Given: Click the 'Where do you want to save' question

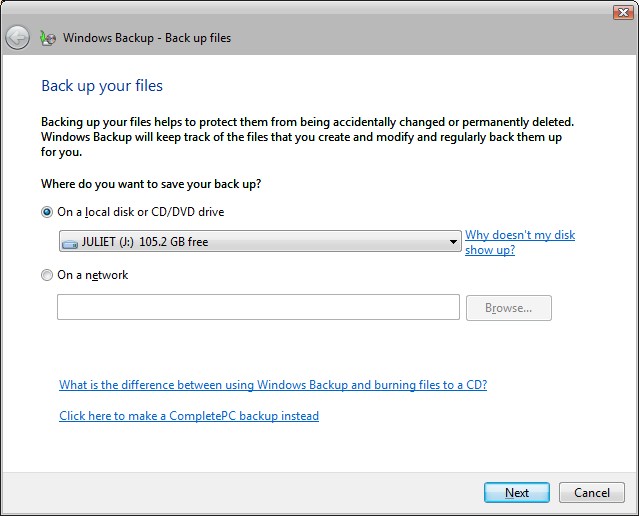Looking at the screenshot, I should pos(158,184).
